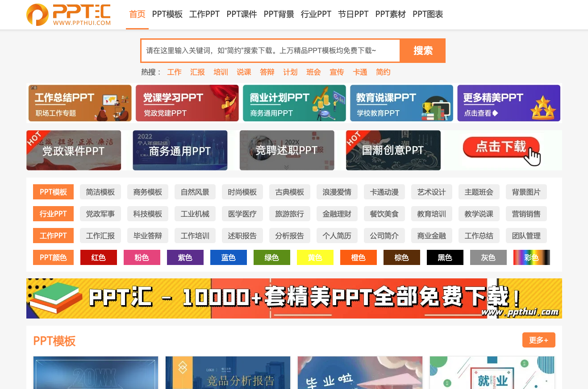Screen dimensions: 588x389
Task: Pick hot keyword 简约
Action: pyautogui.click(x=384, y=72)
